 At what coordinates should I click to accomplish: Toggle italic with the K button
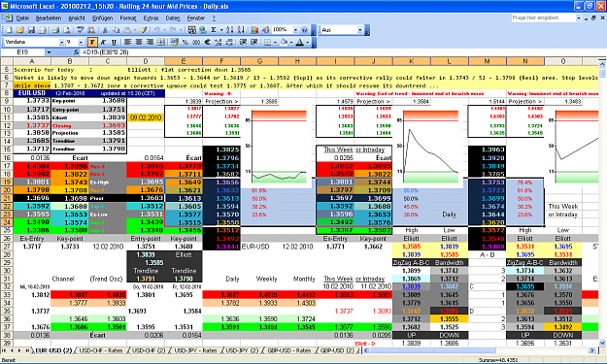point(103,42)
